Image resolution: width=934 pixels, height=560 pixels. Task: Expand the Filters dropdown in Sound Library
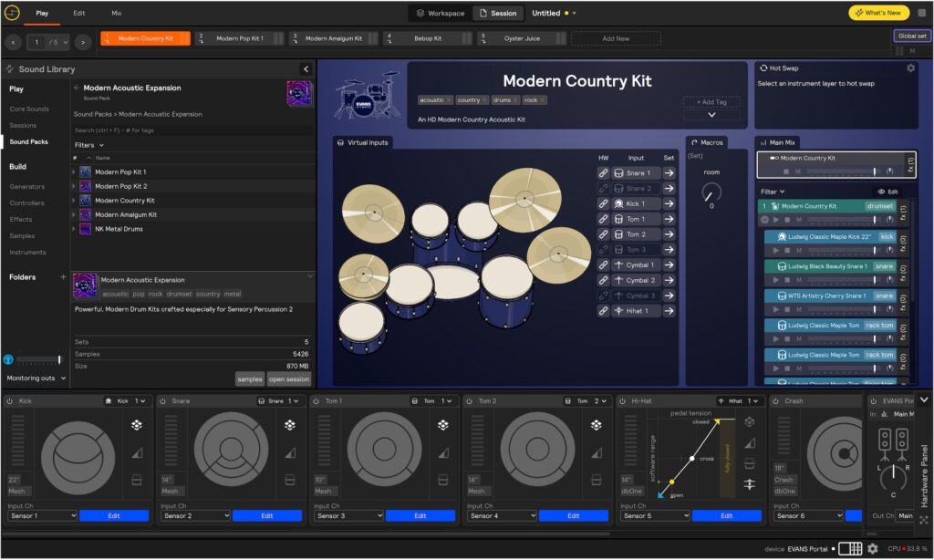click(x=88, y=145)
